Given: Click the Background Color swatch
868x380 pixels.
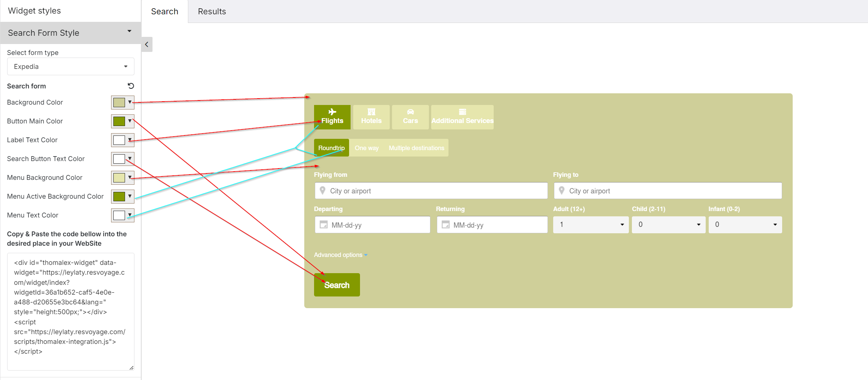Looking at the screenshot, I should coord(119,102).
